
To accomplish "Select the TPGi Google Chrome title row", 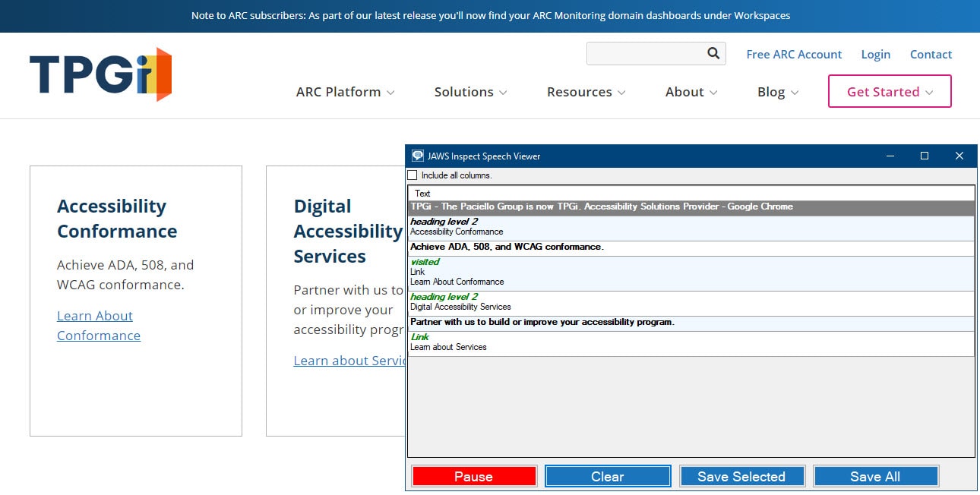I will tap(691, 207).
